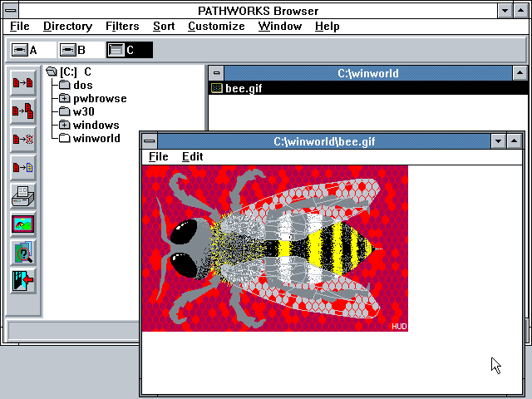This screenshot has width=532, height=399.
Task: Select the winworld folder in tree
Action: coord(90,139)
